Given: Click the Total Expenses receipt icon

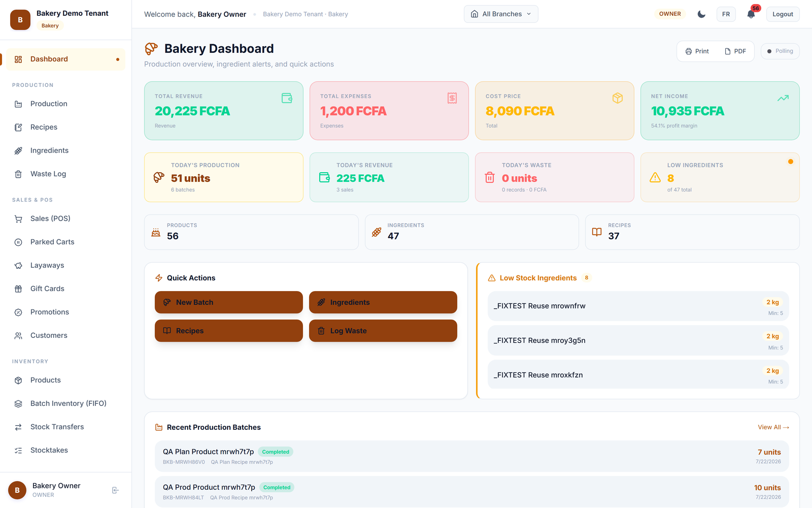Looking at the screenshot, I should pyautogui.click(x=452, y=98).
